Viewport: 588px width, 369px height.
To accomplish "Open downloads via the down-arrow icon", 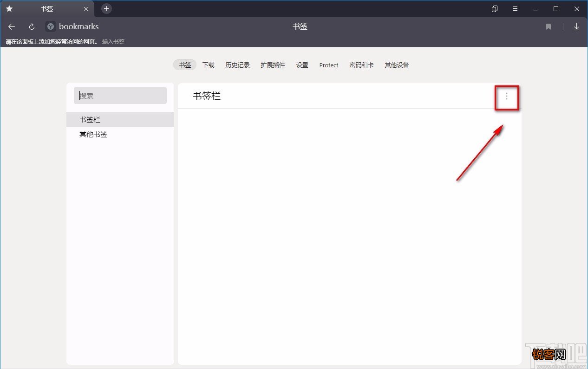I will (x=576, y=27).
